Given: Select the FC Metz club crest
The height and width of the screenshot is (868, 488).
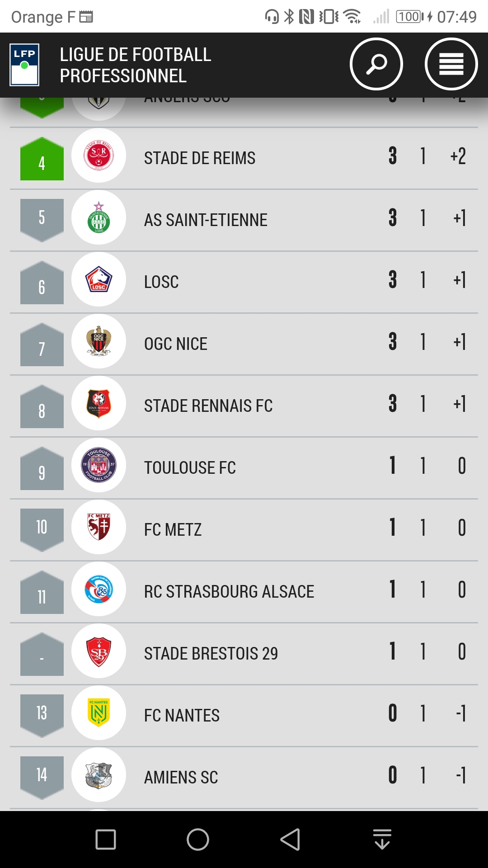Looking at the screenshot, I should click(x=99, y=527).
